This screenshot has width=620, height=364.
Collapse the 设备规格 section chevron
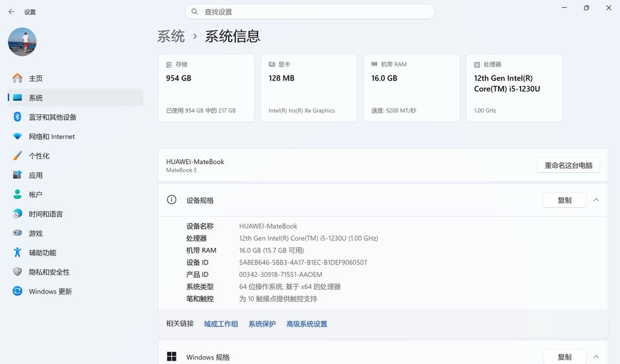[x=596, y=200]
